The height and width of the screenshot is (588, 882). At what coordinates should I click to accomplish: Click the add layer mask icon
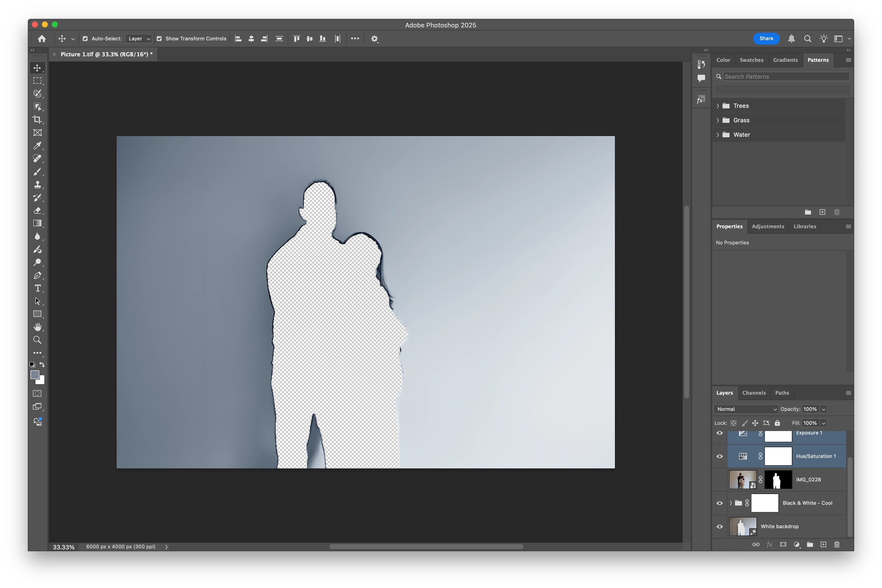click(783, 544)
